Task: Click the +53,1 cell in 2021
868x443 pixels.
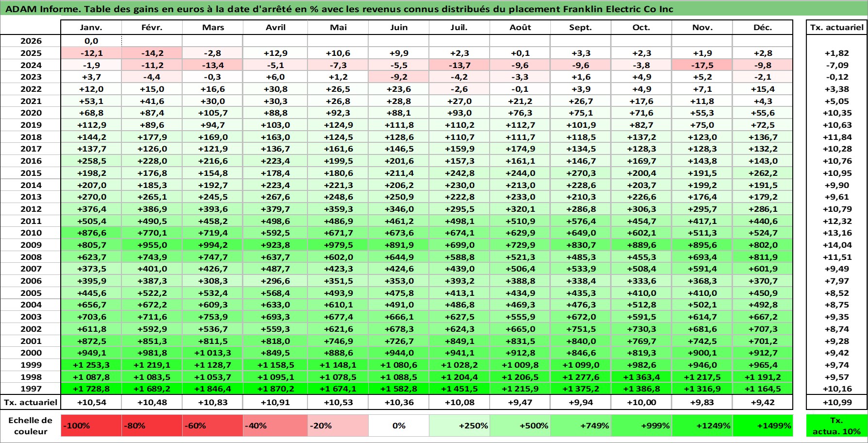Action: 91,101
